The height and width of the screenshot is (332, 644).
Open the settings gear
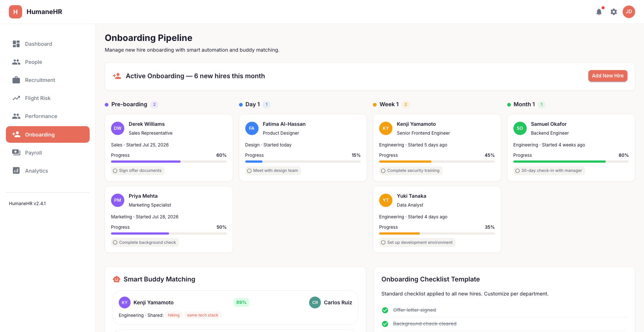click(614, 12)
